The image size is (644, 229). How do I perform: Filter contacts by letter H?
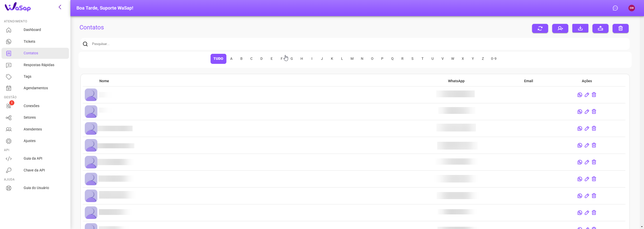click(302, 59)
